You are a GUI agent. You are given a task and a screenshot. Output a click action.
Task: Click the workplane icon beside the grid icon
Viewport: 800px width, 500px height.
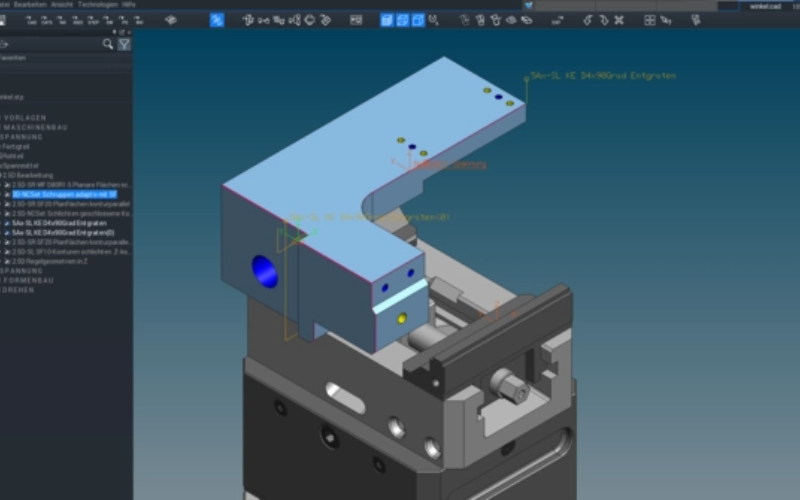pyautogui.click(x=666, y=20)
